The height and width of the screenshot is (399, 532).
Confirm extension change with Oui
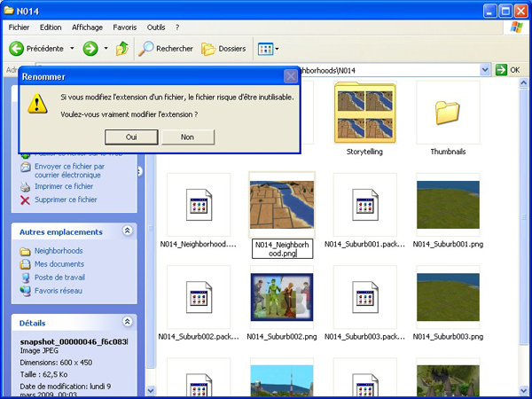(131, 137)
